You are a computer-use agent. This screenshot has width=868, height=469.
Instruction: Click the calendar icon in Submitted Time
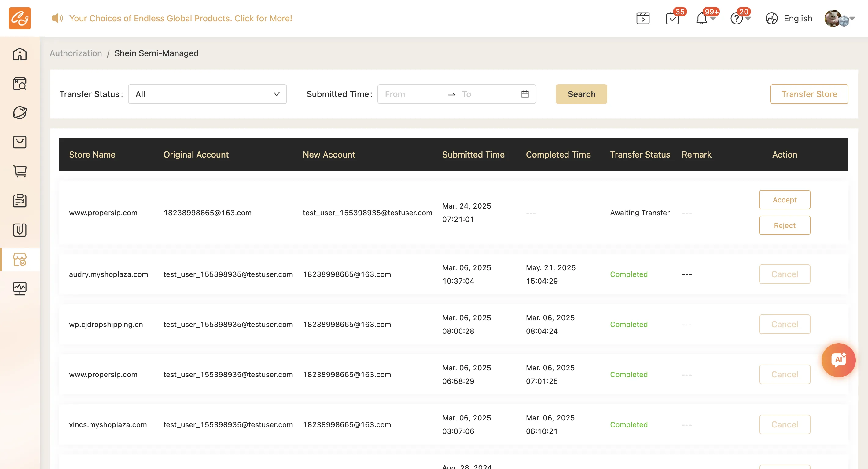525,94
